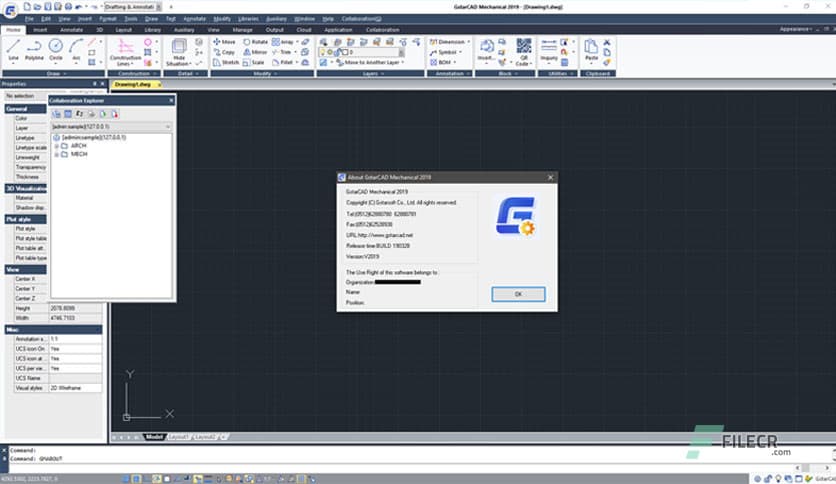
Task: Open the layer list dropdown in Layers panel
Action: 401,52
